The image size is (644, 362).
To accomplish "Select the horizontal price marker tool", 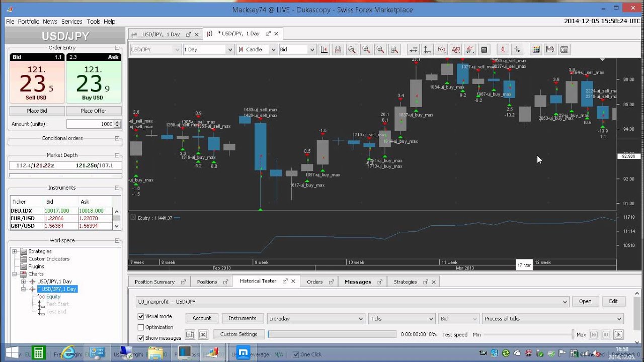I will coord(414,49).
